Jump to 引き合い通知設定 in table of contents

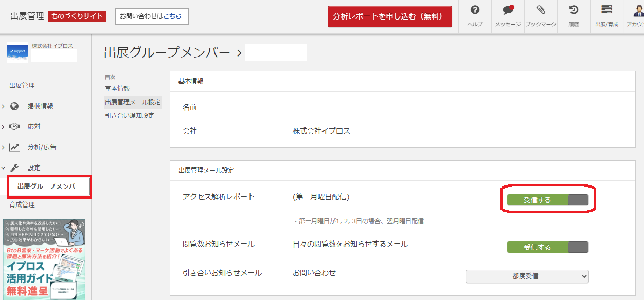pos(129,116)
